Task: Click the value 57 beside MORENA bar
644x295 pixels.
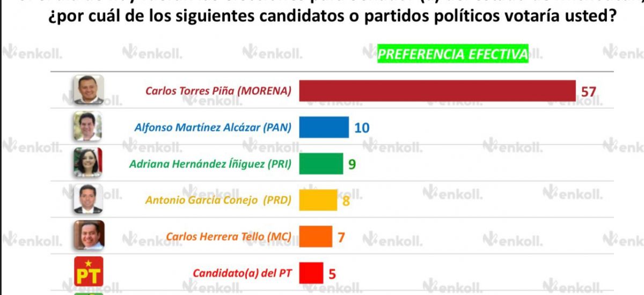Action: coord(589,92)
